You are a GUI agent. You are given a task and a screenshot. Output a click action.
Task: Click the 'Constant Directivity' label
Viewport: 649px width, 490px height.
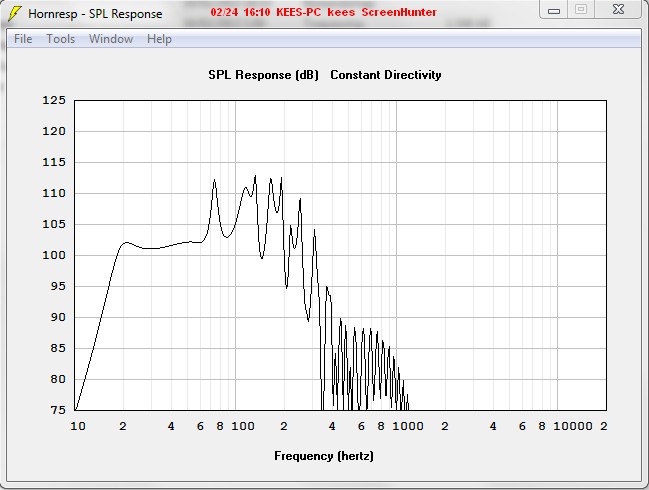click(x=386, y=75)
